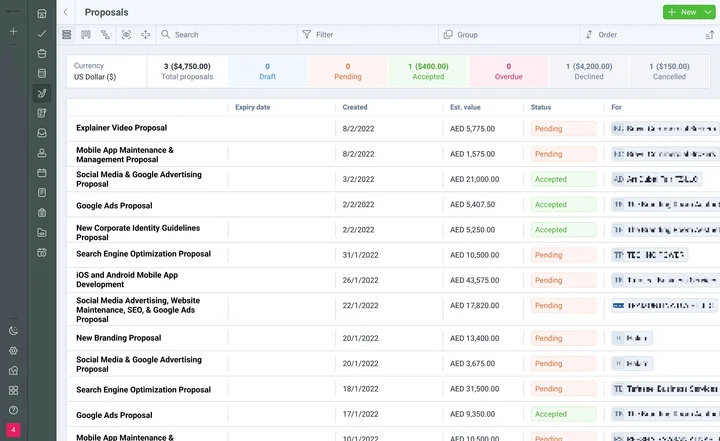720x441 pixels.
Task: Select the Accepted status summary tab
Action: [427, 71]
